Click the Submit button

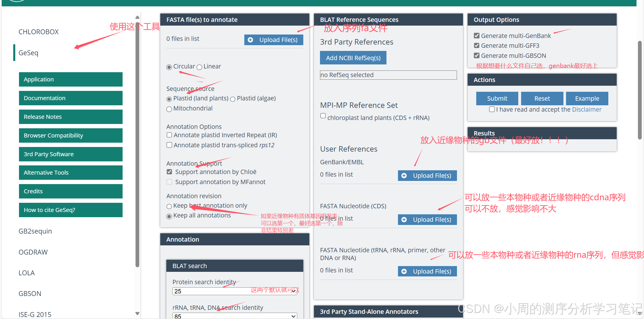497,98
